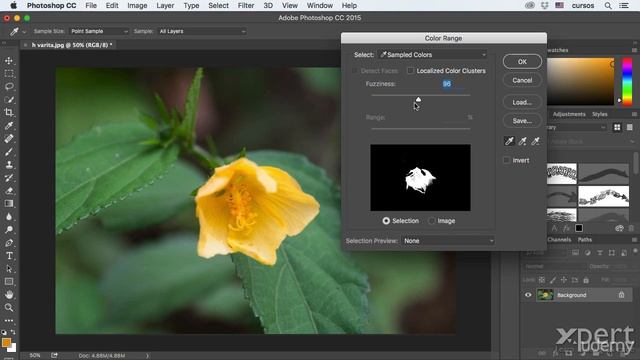Select the Clone Stamp tool

coord(9,164)
